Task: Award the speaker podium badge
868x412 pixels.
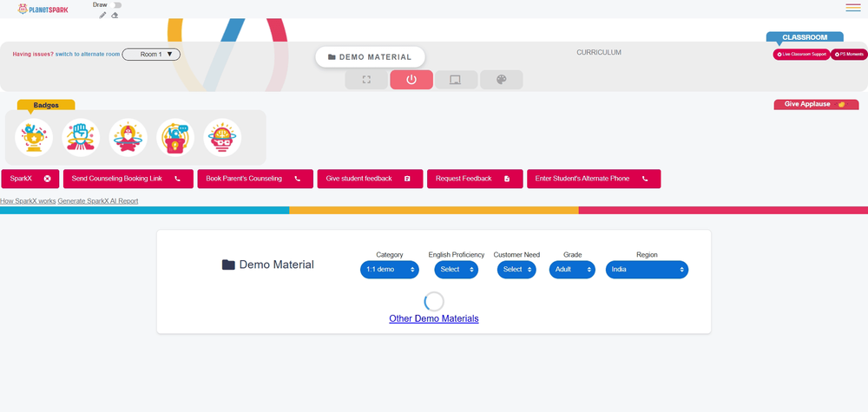Action: 175,138
